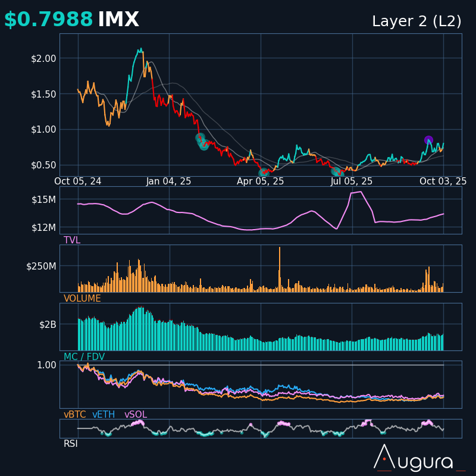Click the tallest orange volume spike bar
This screenshot has height=476, width=476.
(279, 268)
